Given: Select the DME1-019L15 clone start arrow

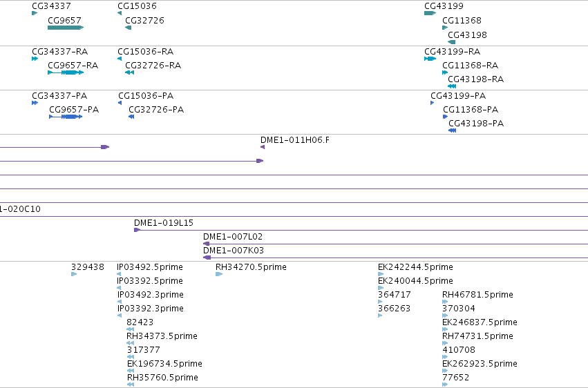Looking at the screenshot, I should (137, 230).
